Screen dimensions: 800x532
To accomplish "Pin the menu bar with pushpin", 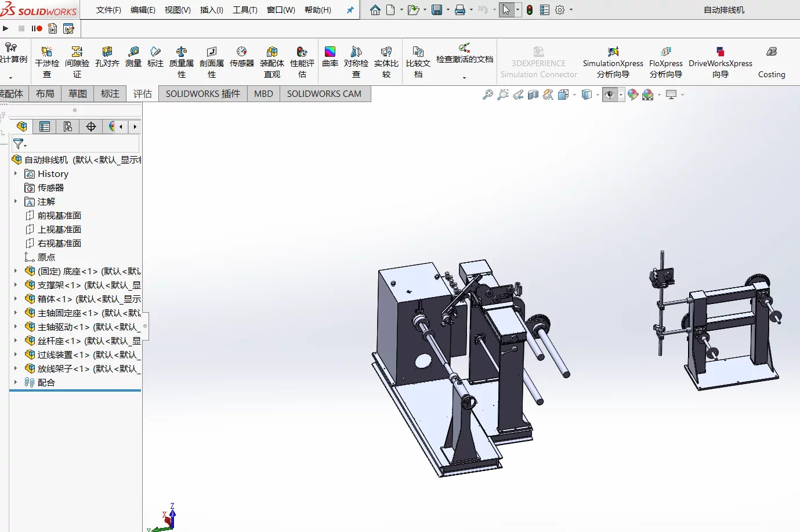I will (350, 10).
